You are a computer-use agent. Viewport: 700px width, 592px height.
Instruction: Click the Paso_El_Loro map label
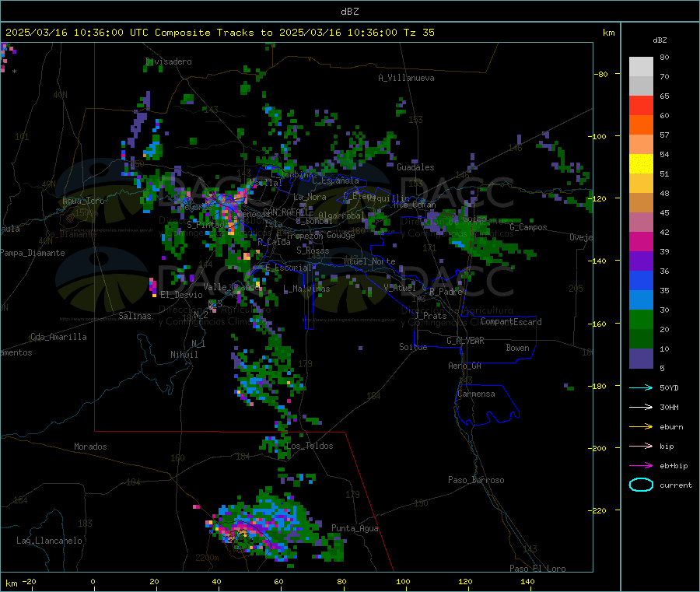537,569
